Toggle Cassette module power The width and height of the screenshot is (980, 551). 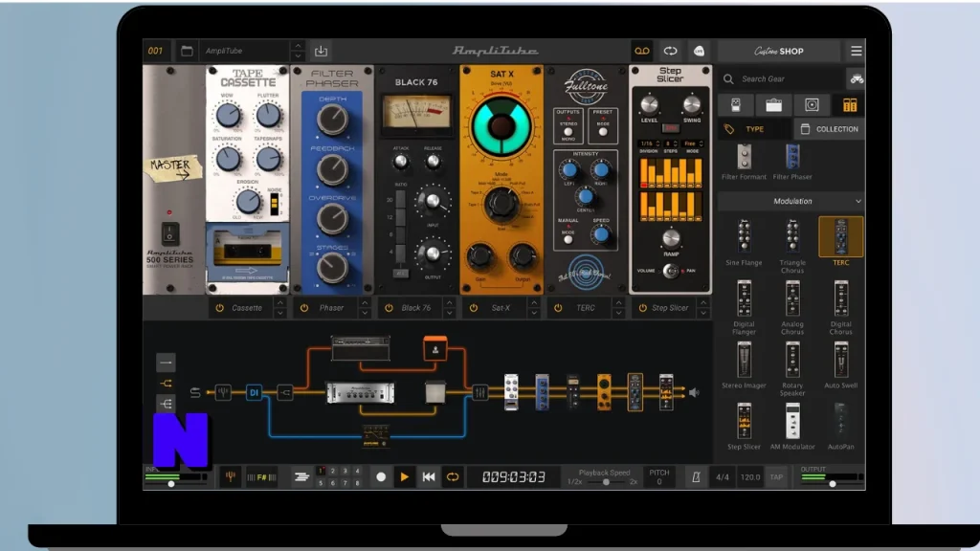219,308
